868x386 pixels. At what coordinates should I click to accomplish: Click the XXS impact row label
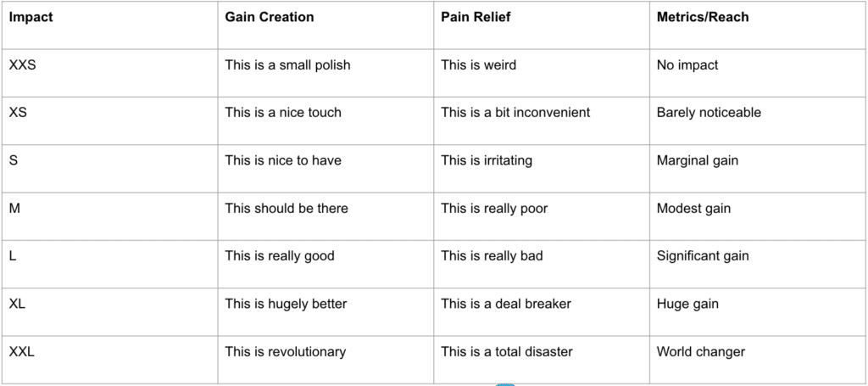tap(22, 64)
